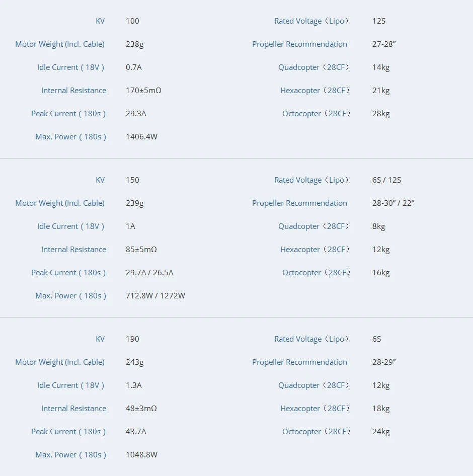Click the 0.7A idle current value

coord(134,67)
